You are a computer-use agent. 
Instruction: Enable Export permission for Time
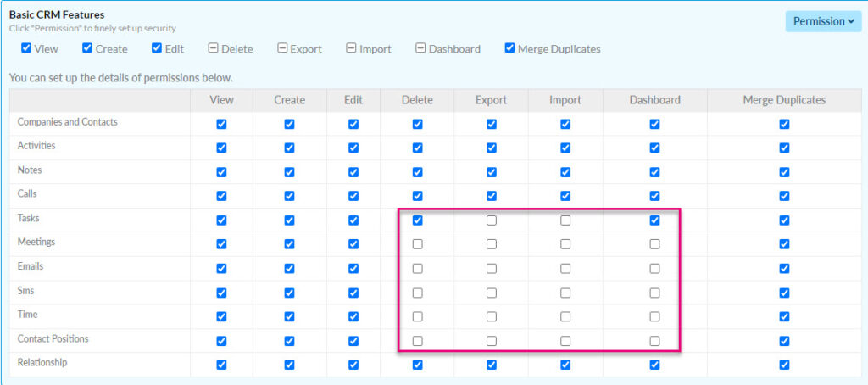tap(492, 317)
